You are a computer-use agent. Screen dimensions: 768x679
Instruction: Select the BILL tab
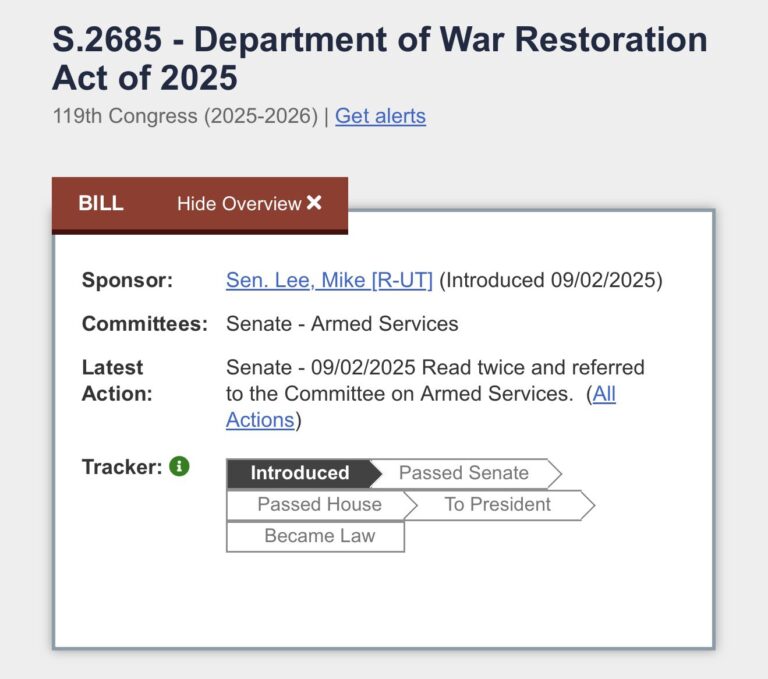point(101,203)
